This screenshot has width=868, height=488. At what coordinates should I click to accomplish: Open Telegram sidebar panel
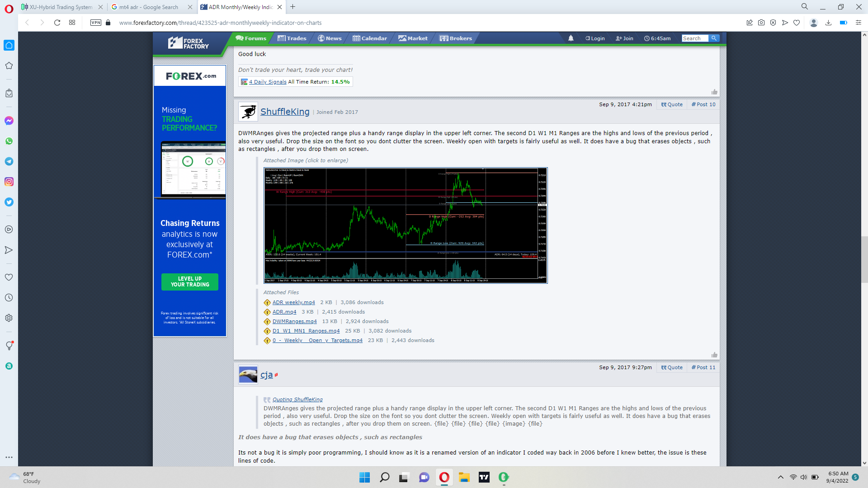click(x=9, y=161)
